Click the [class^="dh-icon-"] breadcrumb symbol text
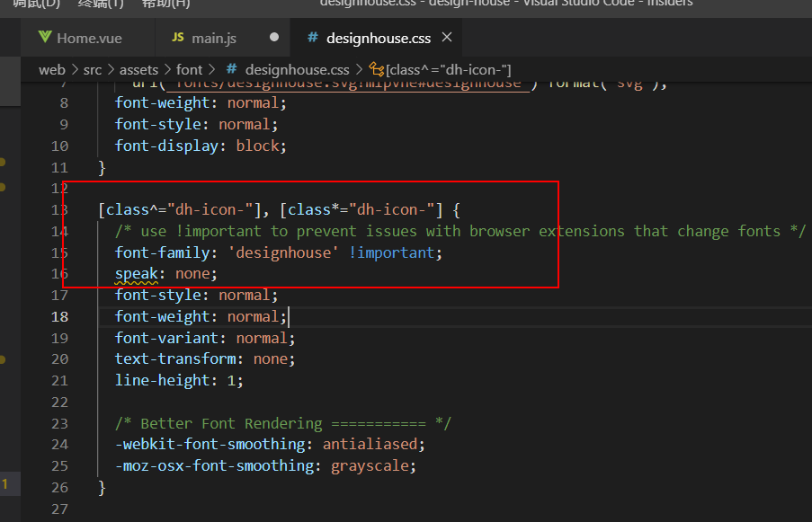This screenshot has width=812, height=522. (448, 69)
